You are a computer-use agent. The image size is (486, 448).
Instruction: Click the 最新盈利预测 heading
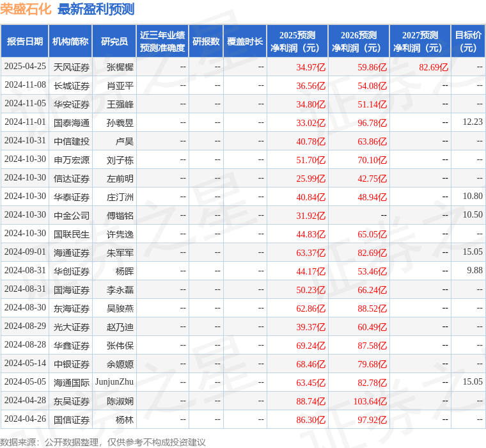(x=96, y=10)
